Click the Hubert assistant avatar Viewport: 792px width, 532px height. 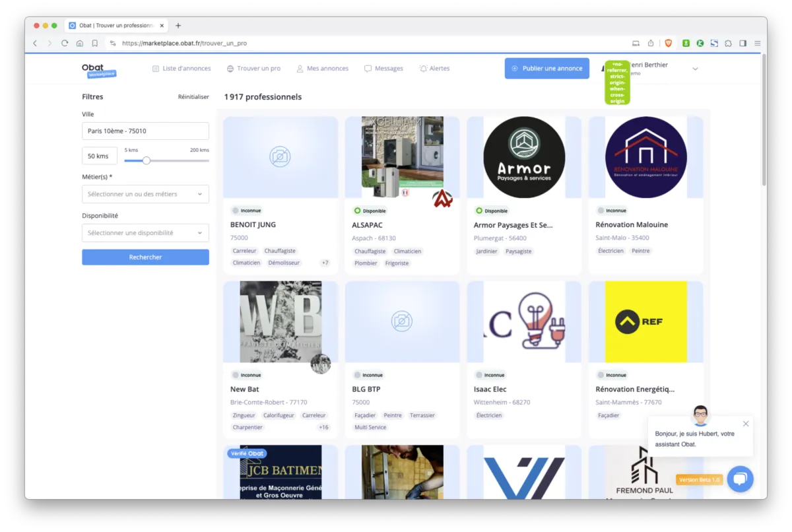[x=700, y=416]
